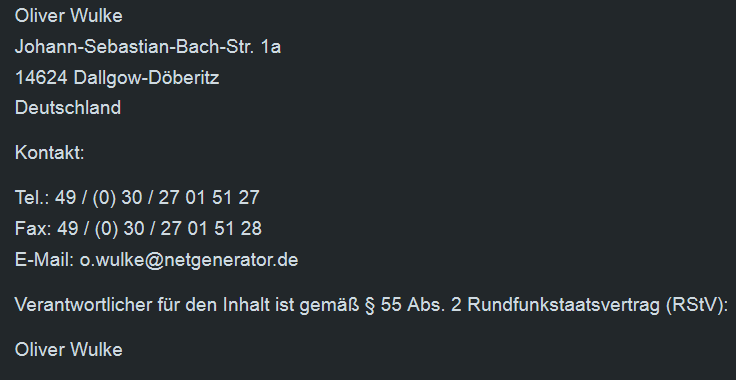Click the Fax: label
This screenshot has width=736, height=380.
point(33,228)
